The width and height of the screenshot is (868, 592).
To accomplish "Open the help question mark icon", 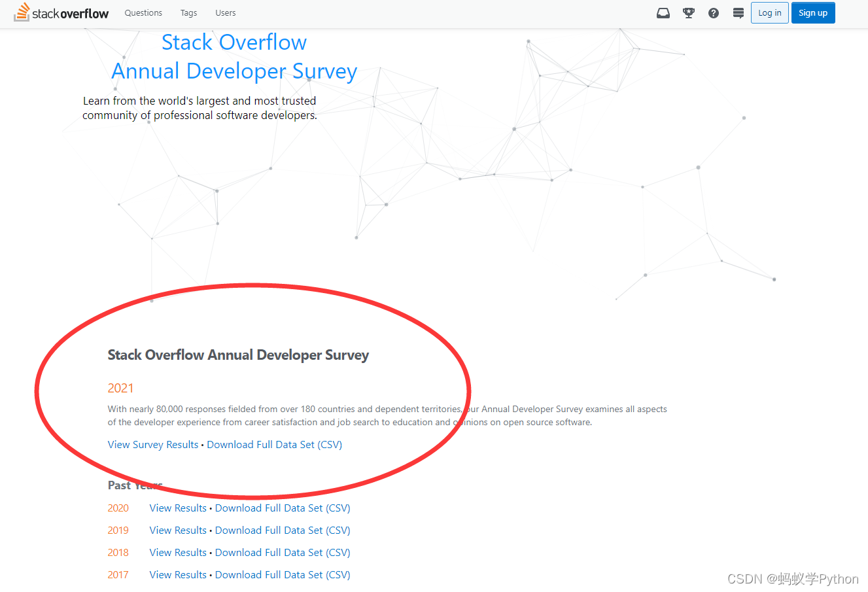I will pyautogui.click(x=713, y=12).
